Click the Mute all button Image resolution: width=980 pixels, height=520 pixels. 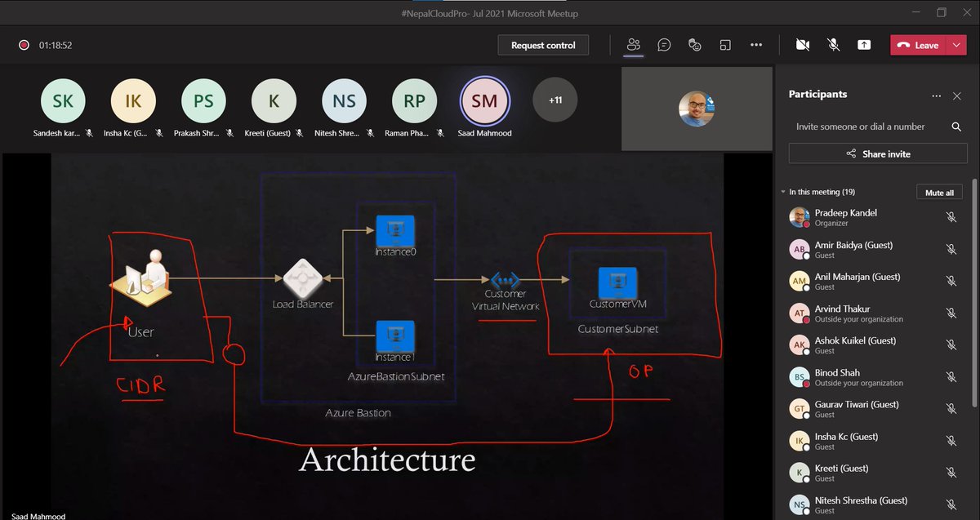coord(939,193)
